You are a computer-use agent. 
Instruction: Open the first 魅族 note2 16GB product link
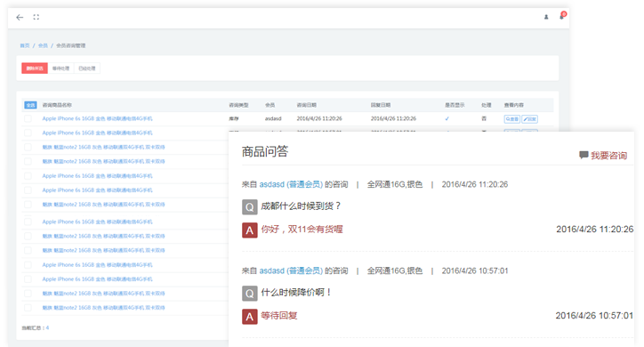point(103,147)
